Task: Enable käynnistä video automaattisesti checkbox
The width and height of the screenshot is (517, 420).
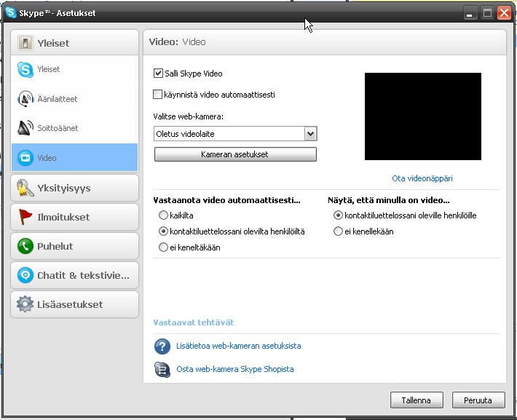Action: coord(158,95)
